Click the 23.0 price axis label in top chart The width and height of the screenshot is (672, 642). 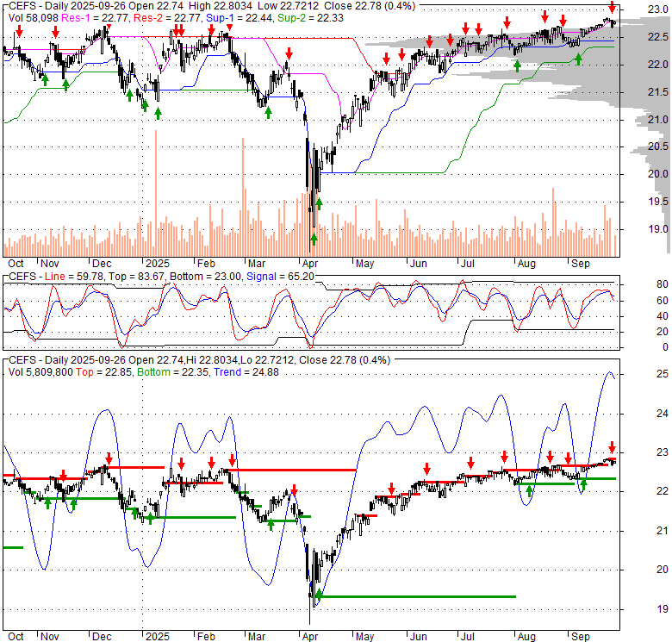point(657,9)
